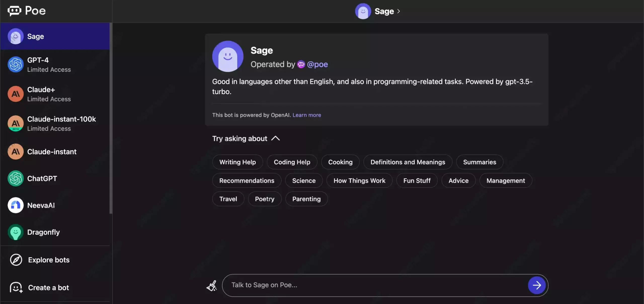Click the ChatGPT green icon
The height and width of the screenshot is (304, 644).
pyautogui.click(x=16, y=179)
